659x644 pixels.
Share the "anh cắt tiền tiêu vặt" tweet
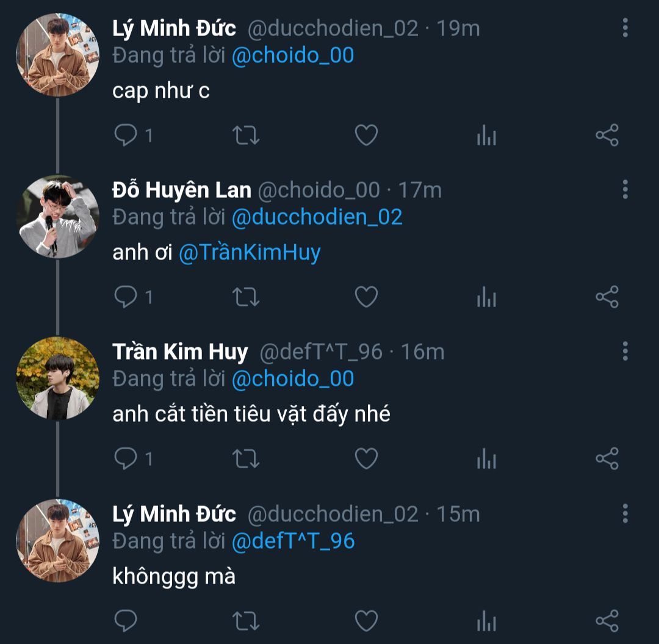pos(607,458)
